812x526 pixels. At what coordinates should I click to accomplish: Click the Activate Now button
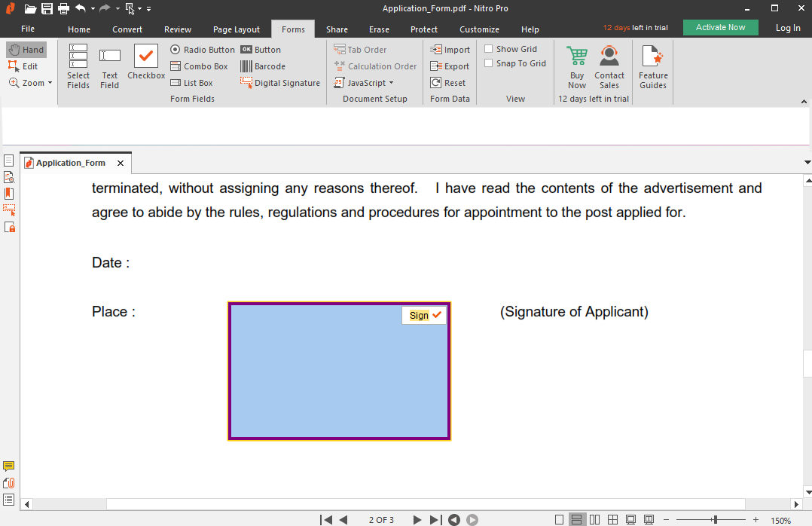(x=720, y=27)
